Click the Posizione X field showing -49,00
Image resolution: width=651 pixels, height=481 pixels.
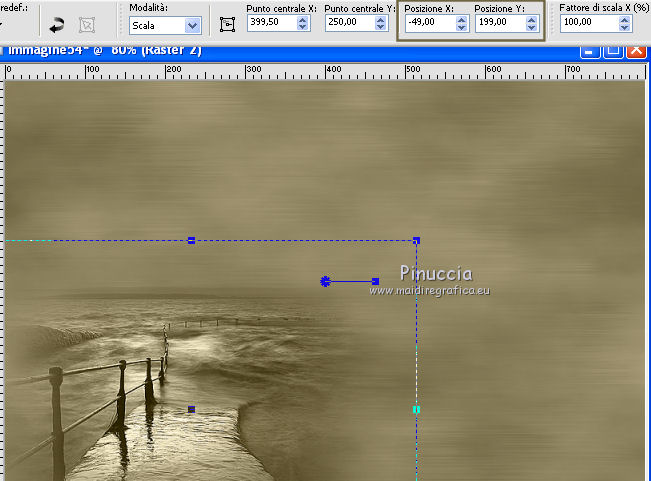(x=431, y=23)
